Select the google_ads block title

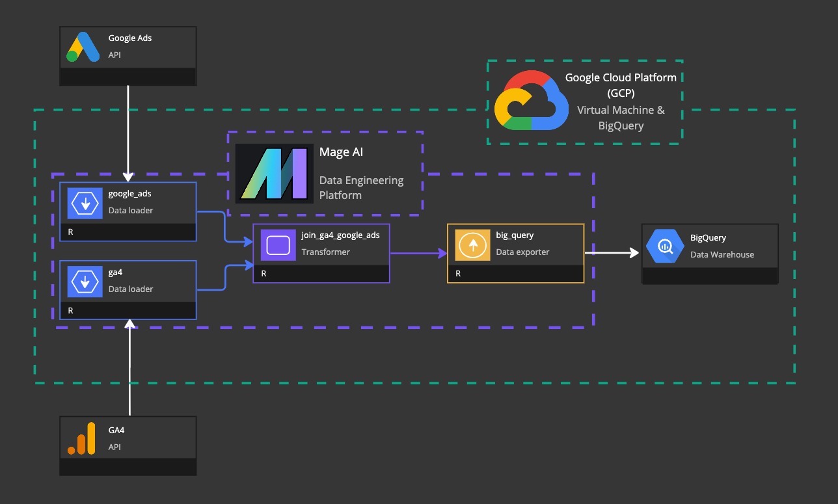click(x=130, y=194)
